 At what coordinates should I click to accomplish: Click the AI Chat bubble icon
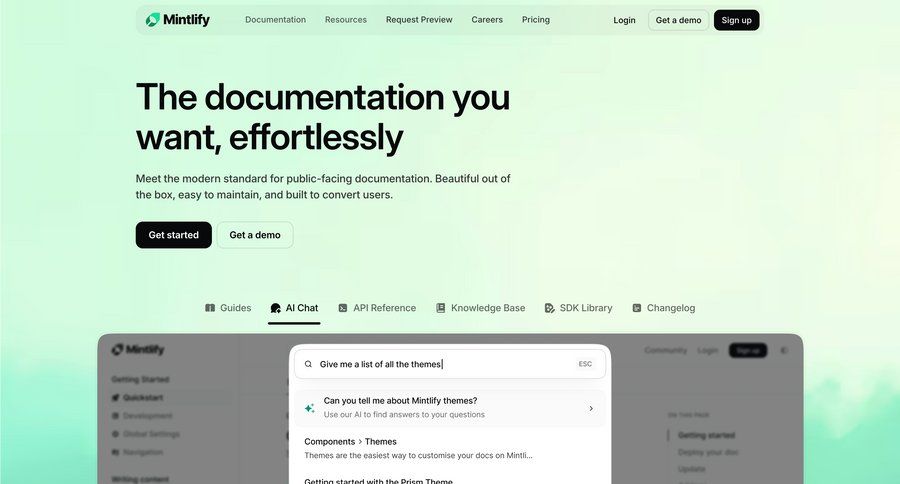click(276, 308)
